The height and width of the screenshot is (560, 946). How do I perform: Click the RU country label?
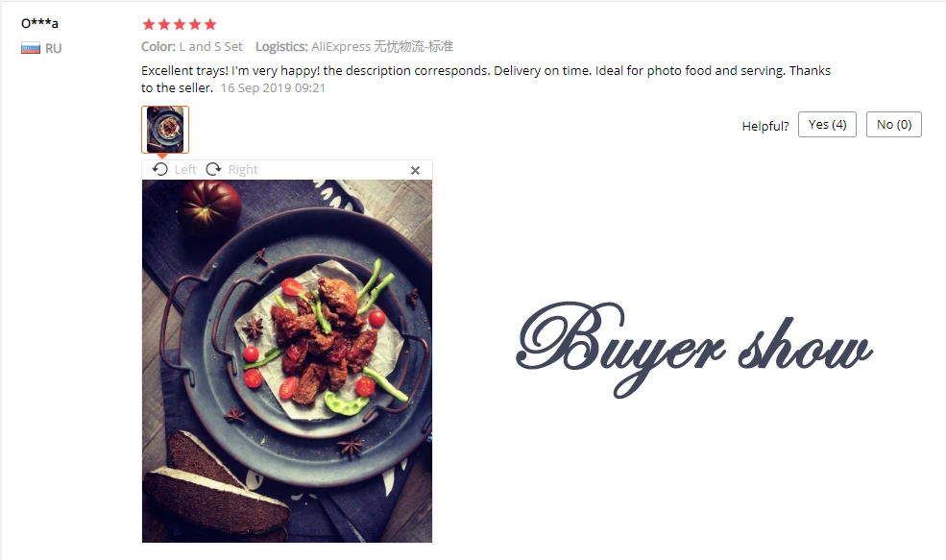pos(53,48)
